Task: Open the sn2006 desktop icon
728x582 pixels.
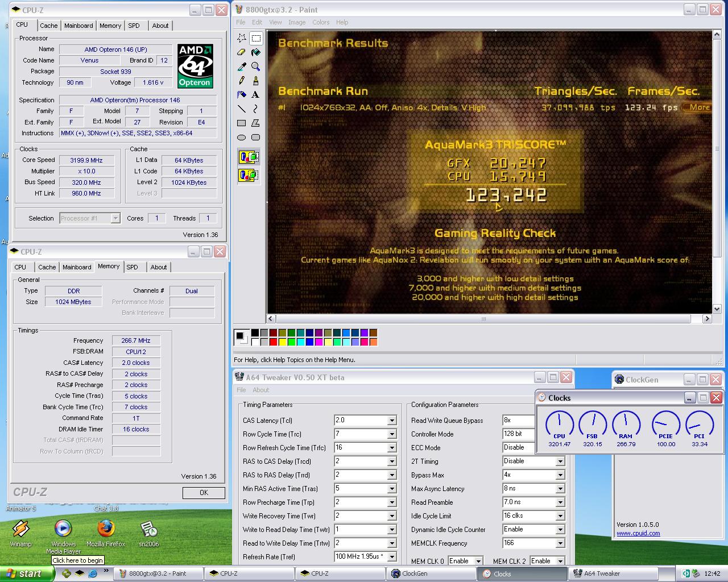Action: click(x=149, y=534)
